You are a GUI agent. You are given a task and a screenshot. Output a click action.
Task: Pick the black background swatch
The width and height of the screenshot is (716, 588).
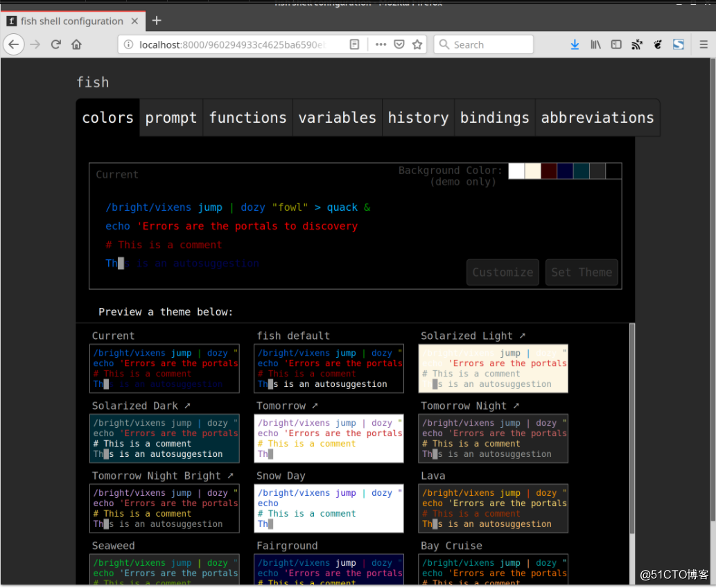pos(613,171)
